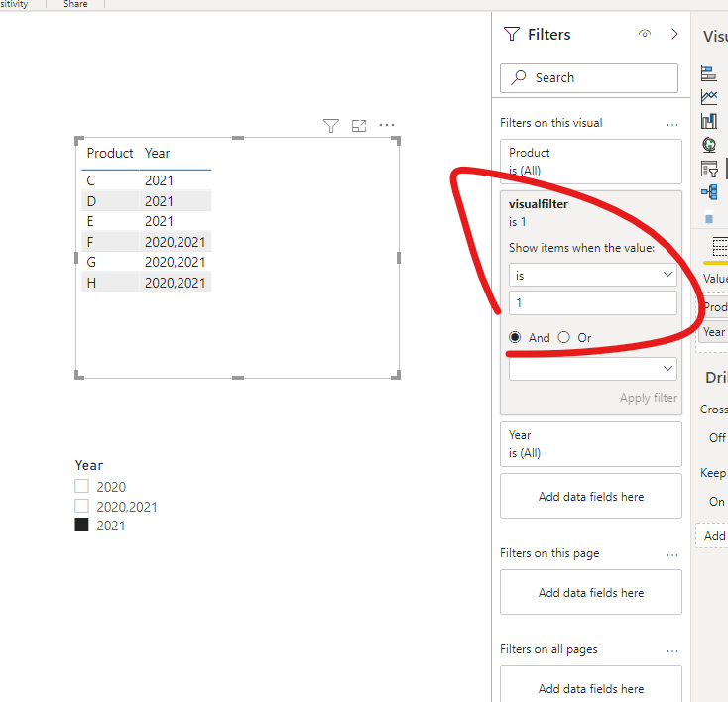Open more options for Filters on this visual

tap(672, 124)
